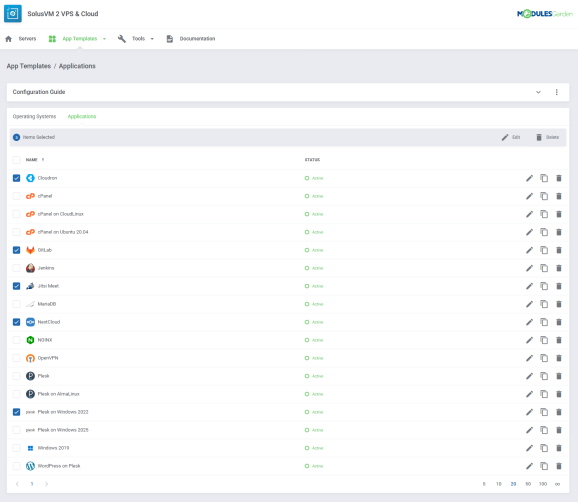Click the WordPress on Plesk name
This screenshot has height=502, width=578.
pos(59,466)
